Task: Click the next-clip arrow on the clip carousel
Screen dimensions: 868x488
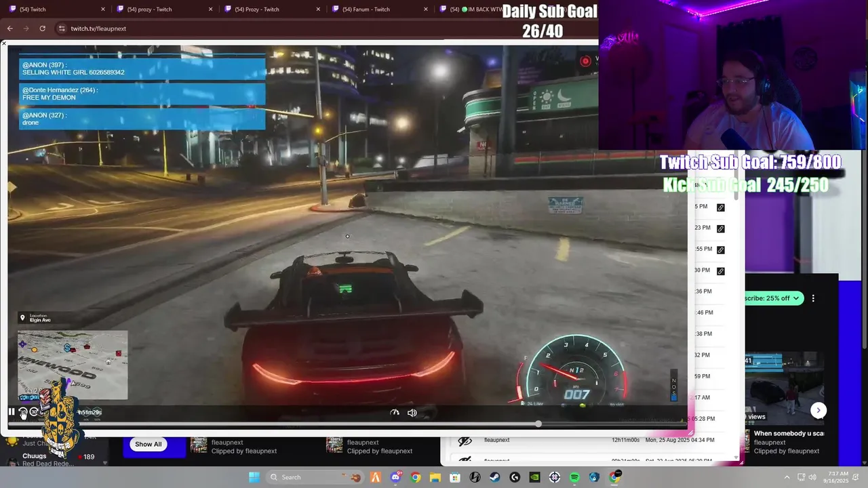Action: pyautogui.click(x=818, y=410)
